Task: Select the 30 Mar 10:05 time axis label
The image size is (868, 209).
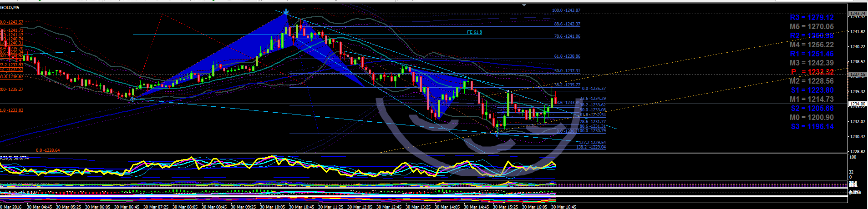Action: click(272, 207)
